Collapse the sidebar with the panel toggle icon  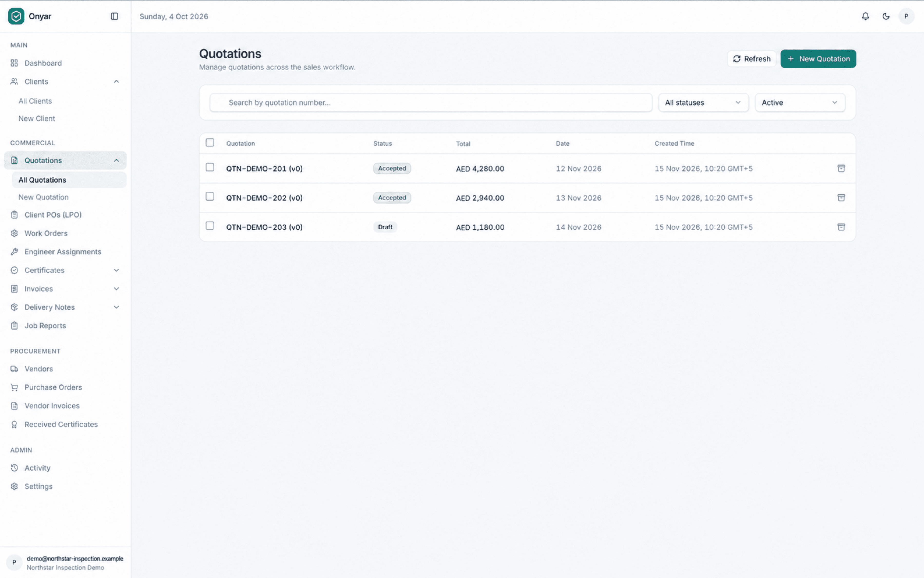tap(114, 16)
